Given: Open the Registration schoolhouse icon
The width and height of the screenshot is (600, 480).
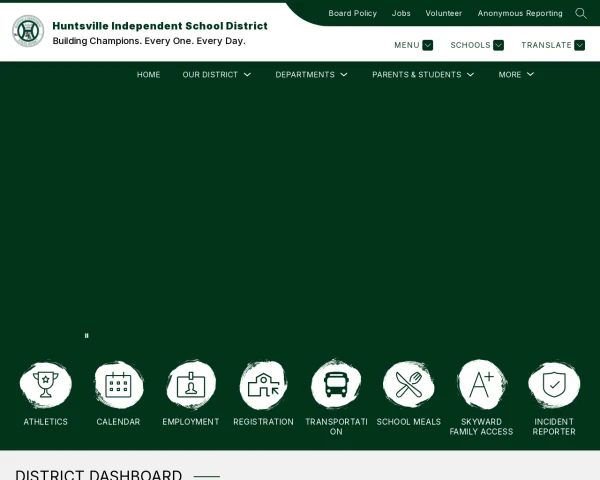Looking at the screenshot, I should [264, 385].
